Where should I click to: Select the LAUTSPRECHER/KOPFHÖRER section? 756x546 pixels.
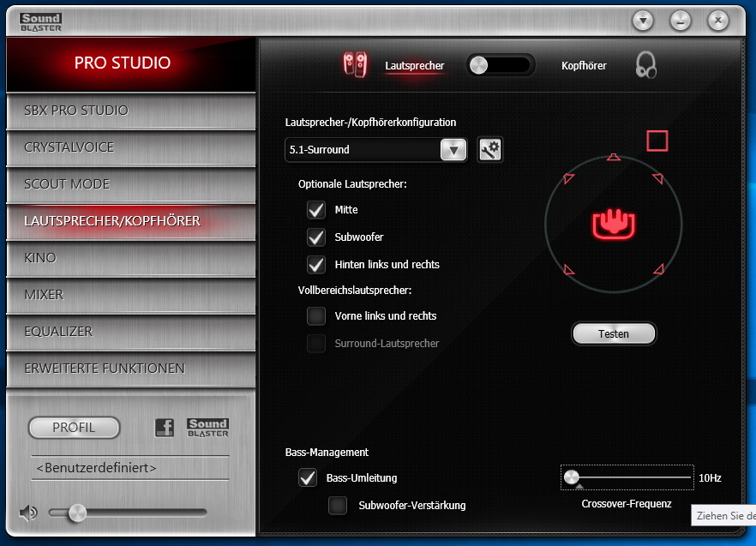click(130, 221)
